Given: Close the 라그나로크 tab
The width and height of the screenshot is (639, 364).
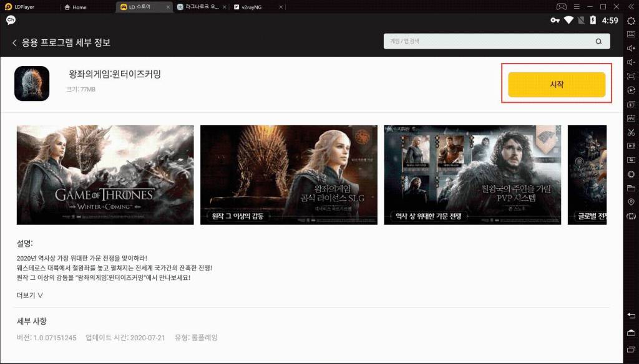Looking at the screenshot, I should point(225,7).
